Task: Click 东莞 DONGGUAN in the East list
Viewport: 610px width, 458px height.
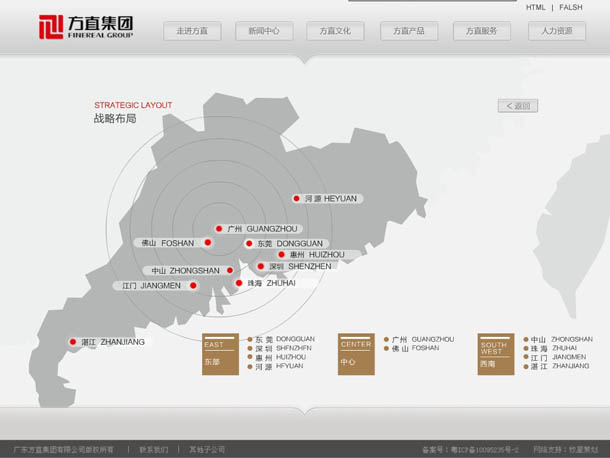Action: [281, 339]
